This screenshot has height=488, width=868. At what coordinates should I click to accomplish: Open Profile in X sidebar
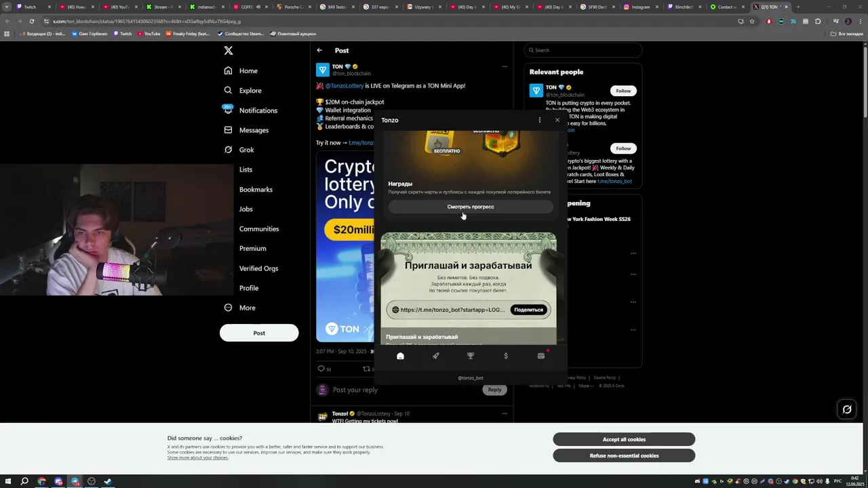pos(249,288)
